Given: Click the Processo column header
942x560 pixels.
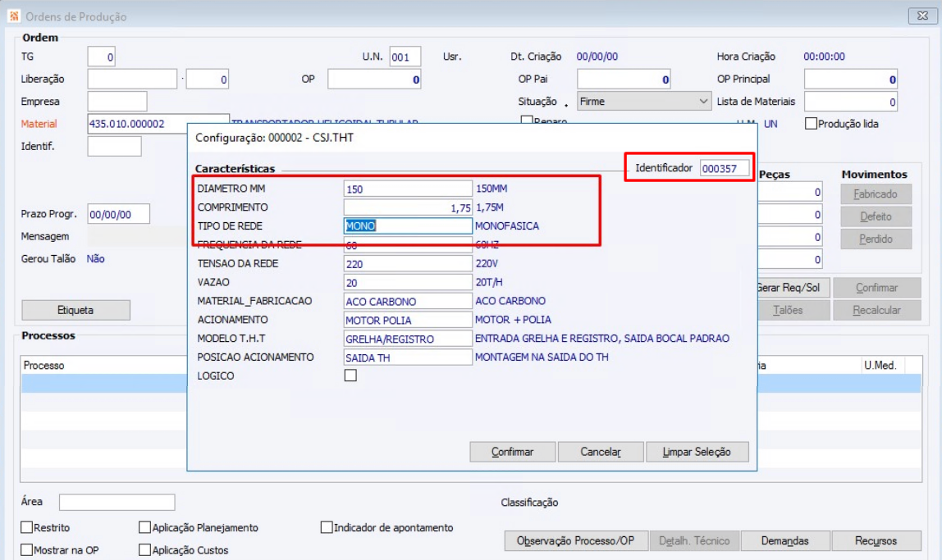Looking at the screenshot, I should 104,365.
